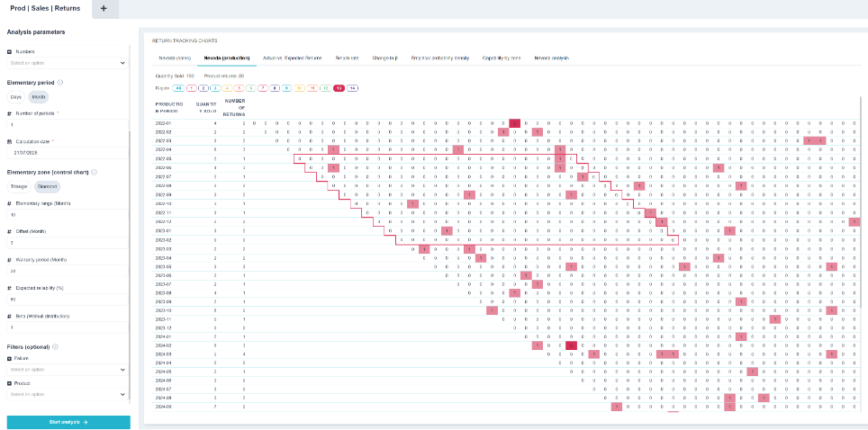This screenshot has height=430, width=868.
Task: Focus the Offset (Month) input
Action: pos(67,242)
